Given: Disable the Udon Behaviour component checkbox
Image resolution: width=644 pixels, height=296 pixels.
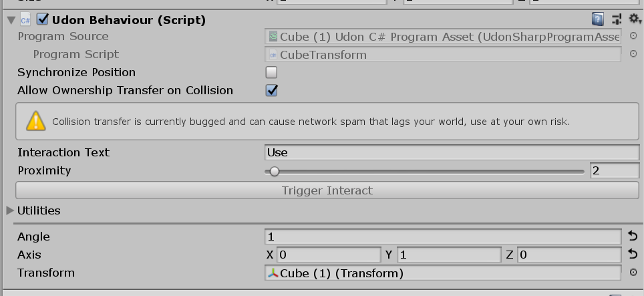Looking at the screenshot, I should (43, 21).
